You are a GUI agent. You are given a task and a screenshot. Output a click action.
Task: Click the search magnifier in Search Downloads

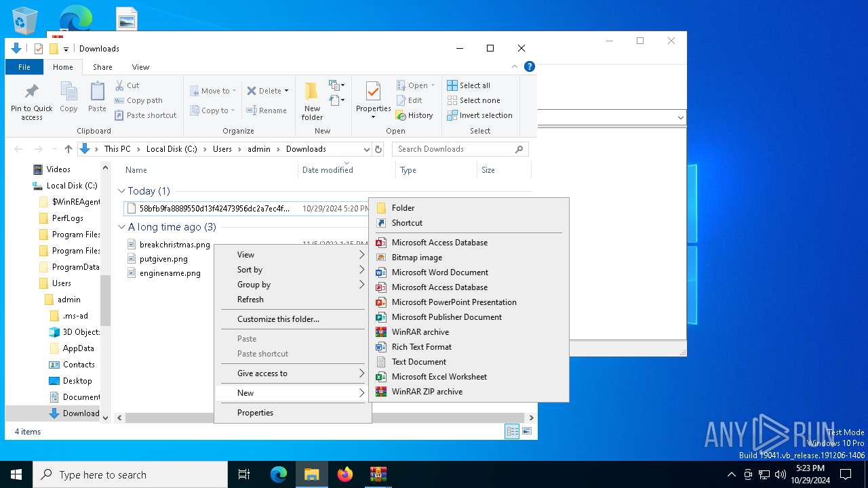point(519,149)
